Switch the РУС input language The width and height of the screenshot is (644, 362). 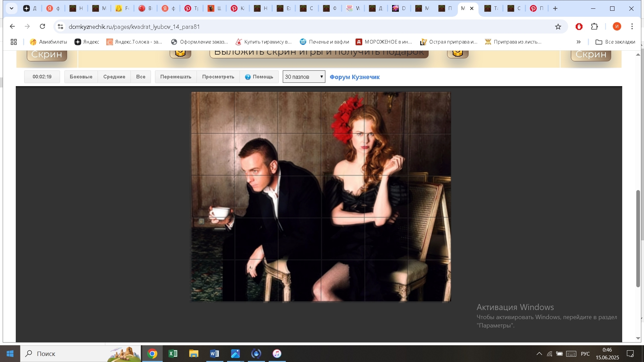pos(585,354)
